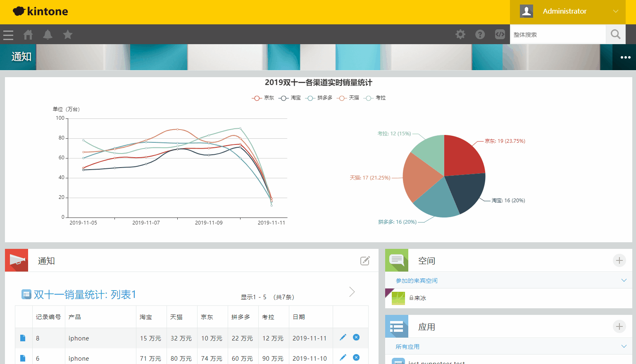
Task: Focus the 整体搜索 search field
Action: (558, 35)
